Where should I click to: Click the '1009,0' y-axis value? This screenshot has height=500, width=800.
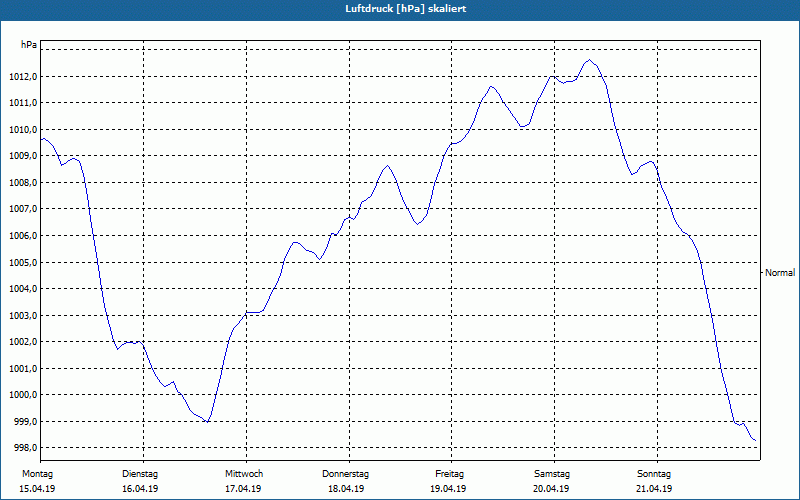23,156
